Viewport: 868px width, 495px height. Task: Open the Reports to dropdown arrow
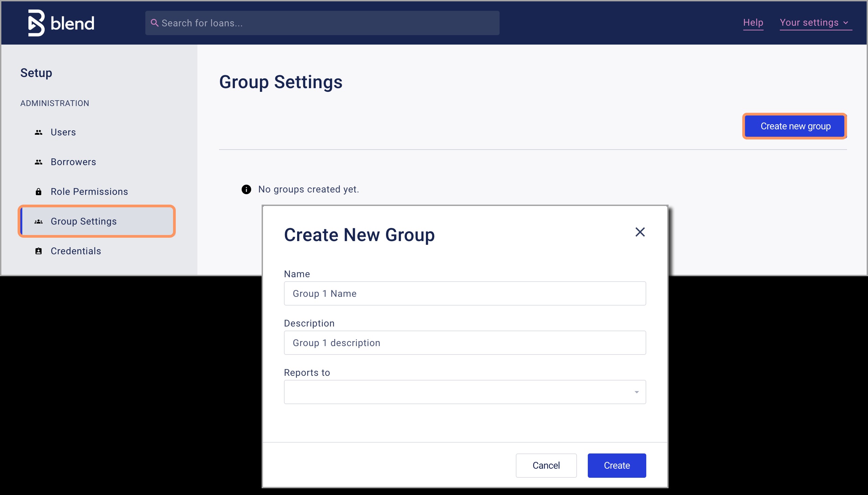pyautogui.click(x=636, y=392)
